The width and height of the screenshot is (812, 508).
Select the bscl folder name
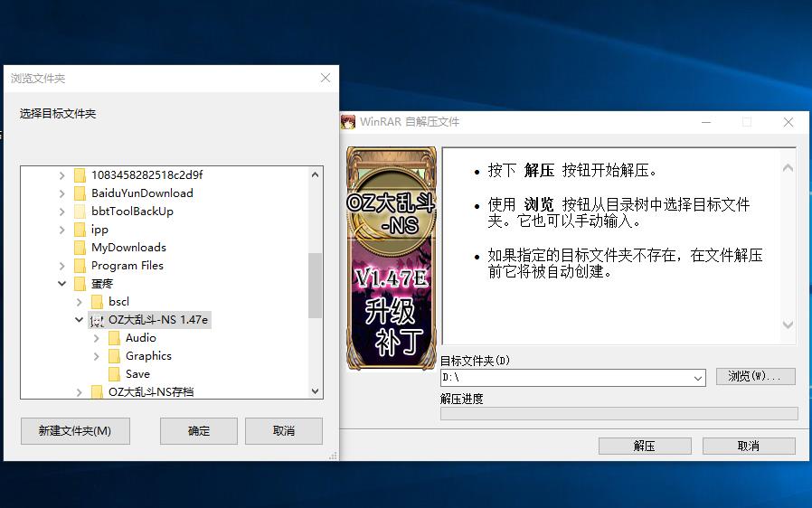[x=118, y=302]
